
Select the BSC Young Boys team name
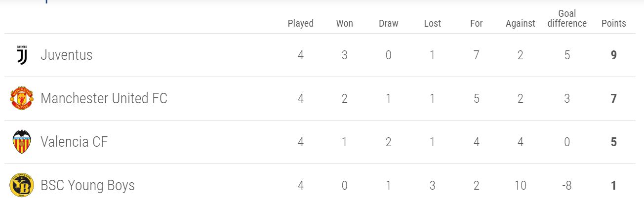coord(87,186)
